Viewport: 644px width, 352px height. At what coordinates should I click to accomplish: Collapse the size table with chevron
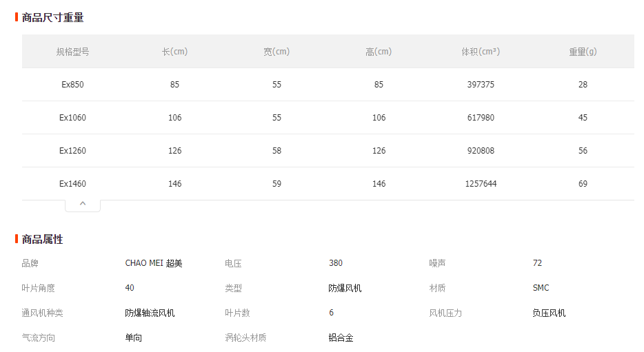[83, 205]
